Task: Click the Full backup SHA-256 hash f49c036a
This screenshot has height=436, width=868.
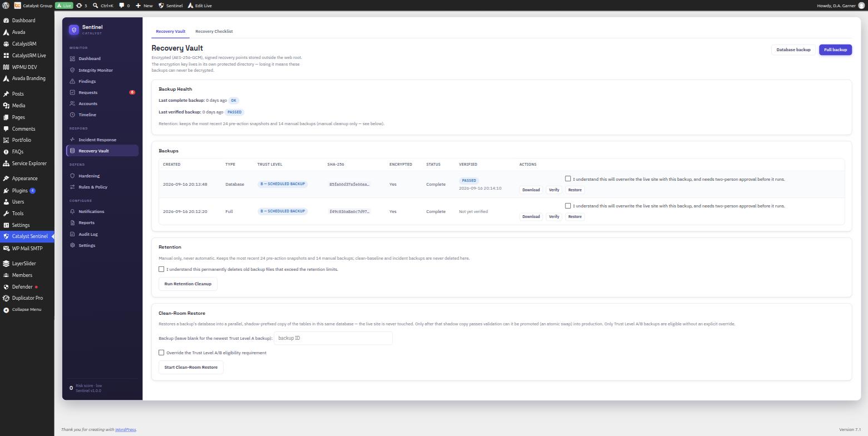Action: tap(349, 211)
